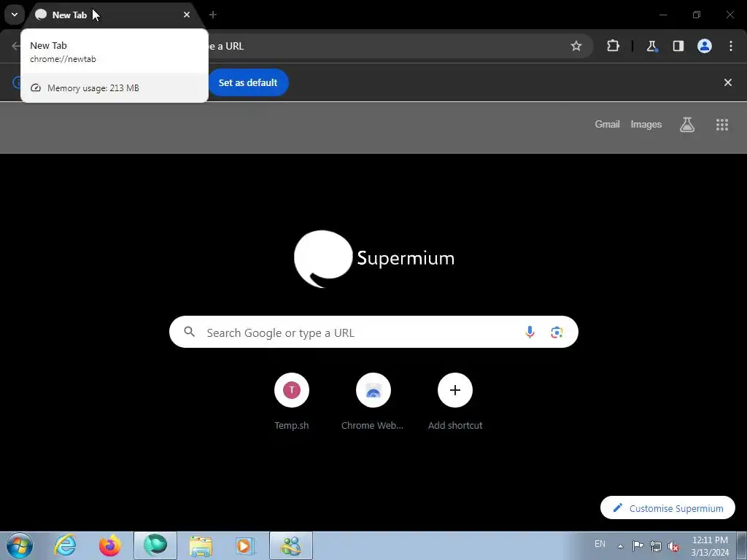This screenshot has width=747, height=560.
Task: Open a new tab with the plus button
Action: 213,15
